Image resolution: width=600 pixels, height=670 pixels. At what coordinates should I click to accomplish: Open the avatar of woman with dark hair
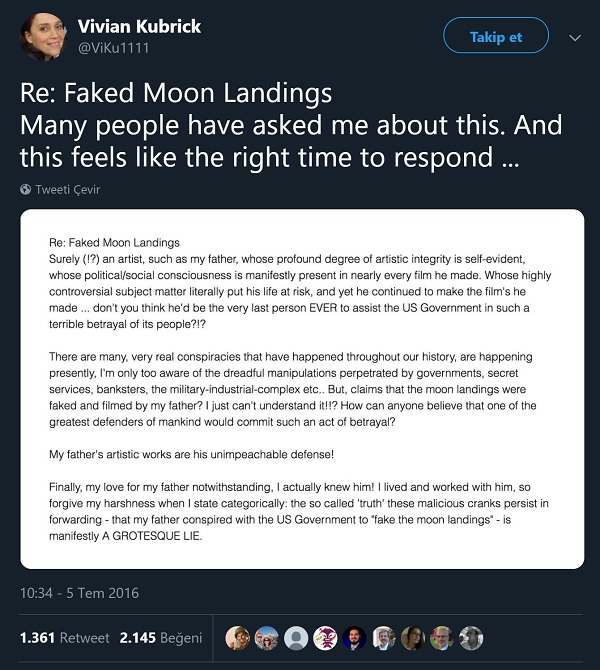click(412, 637)
